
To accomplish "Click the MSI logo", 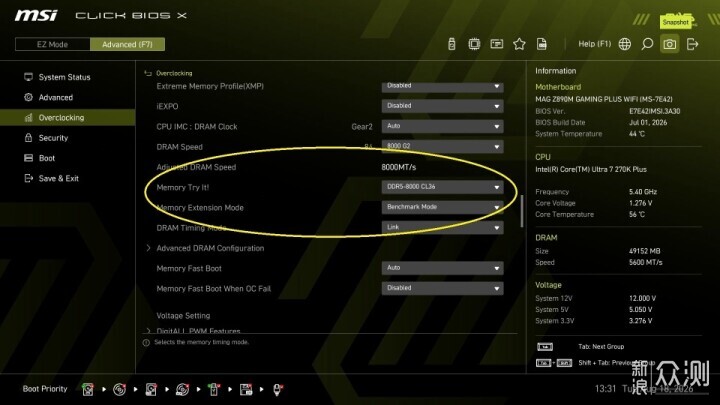I will click(36, 16).
